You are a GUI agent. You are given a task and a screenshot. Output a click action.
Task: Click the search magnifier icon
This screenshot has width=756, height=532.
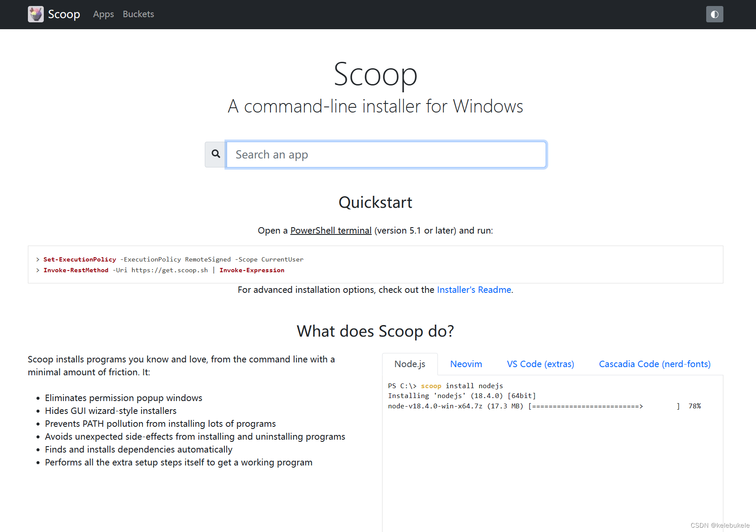[215, 154]
